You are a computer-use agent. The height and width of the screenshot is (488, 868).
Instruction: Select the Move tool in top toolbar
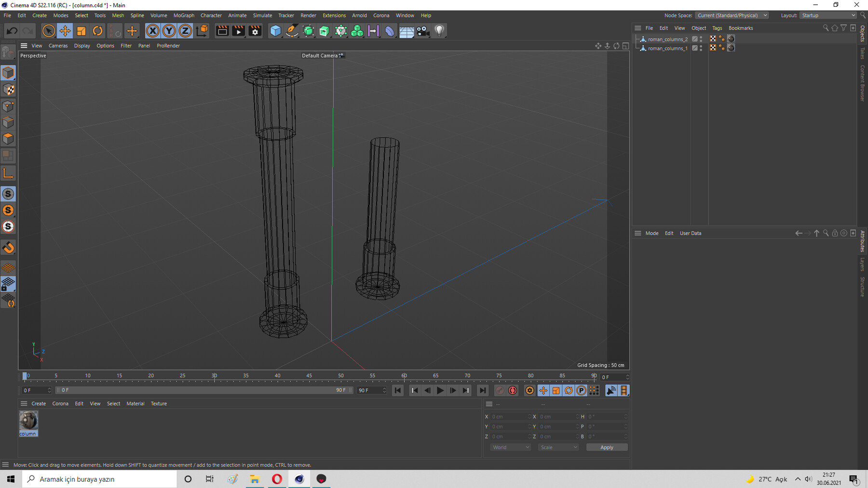(x=65, y=31)
